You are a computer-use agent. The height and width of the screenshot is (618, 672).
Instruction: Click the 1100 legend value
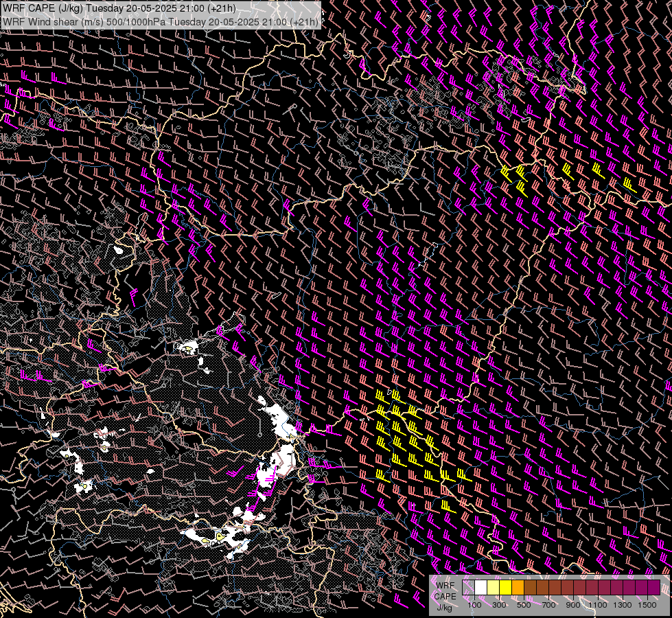(598, 605)
